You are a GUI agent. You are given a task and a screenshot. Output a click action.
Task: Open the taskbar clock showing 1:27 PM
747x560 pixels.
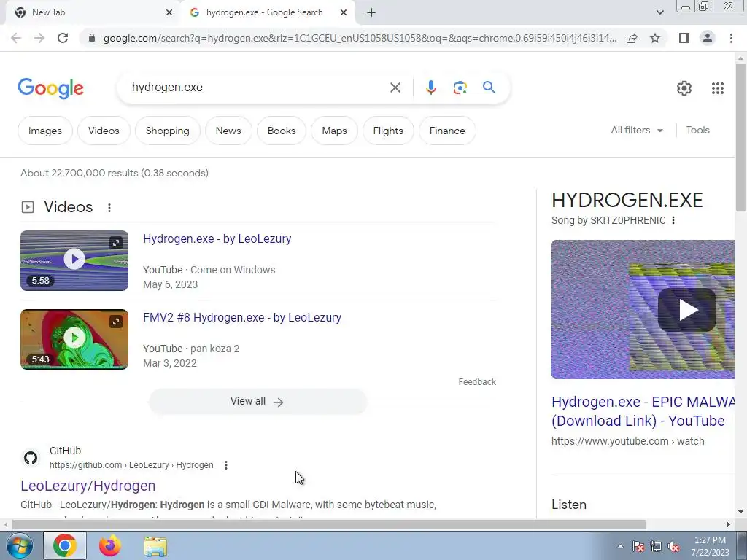click(710, 546)
